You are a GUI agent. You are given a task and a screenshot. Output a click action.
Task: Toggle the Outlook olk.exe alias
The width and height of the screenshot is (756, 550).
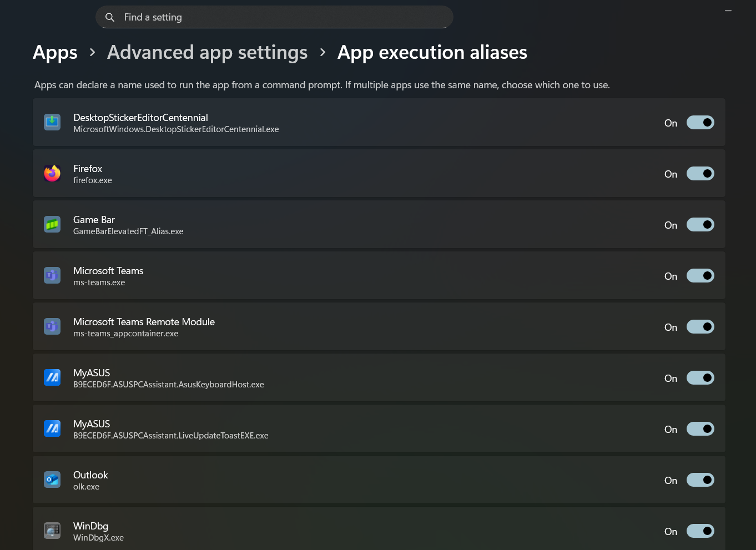pyautogui.click(x=700, y=480)
